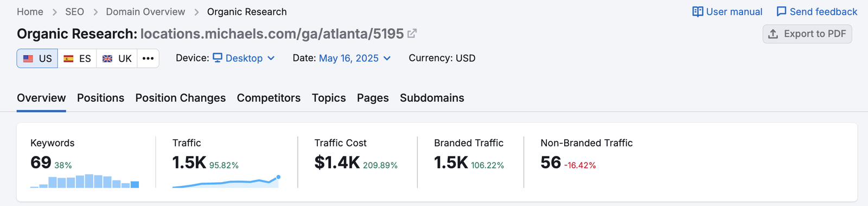This screenshot has width=868, height=206.
Task: Switch to the Positions tab
Action: 100,98
